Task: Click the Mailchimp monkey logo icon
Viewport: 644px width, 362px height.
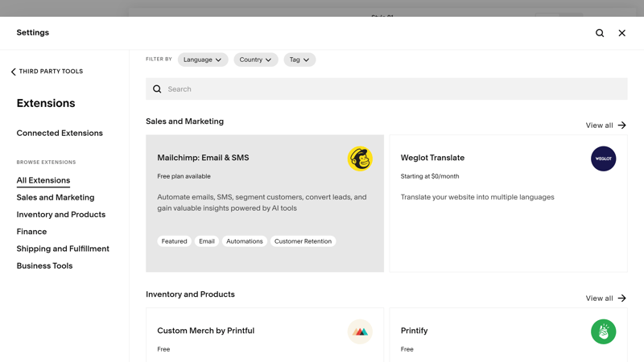Action: point(360,158)
